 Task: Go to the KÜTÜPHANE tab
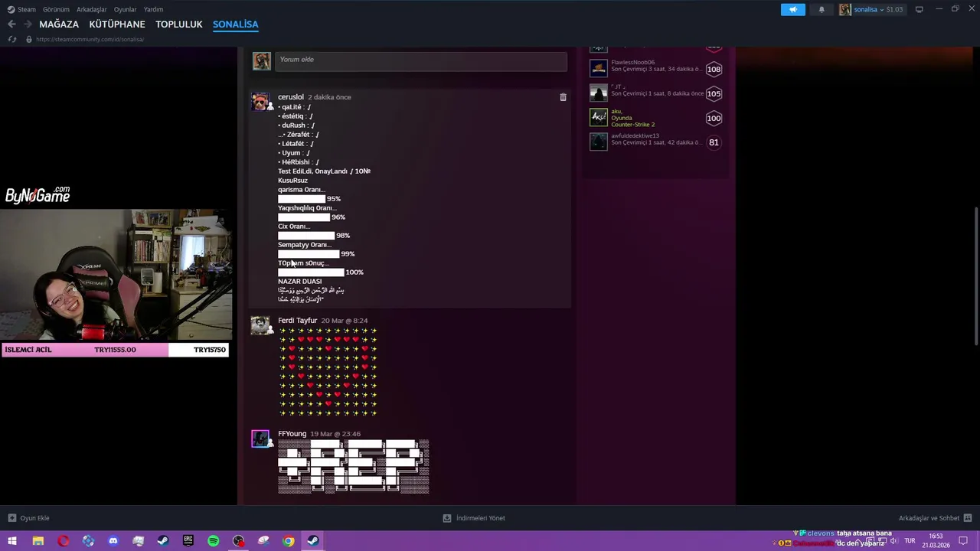(117, 24)
